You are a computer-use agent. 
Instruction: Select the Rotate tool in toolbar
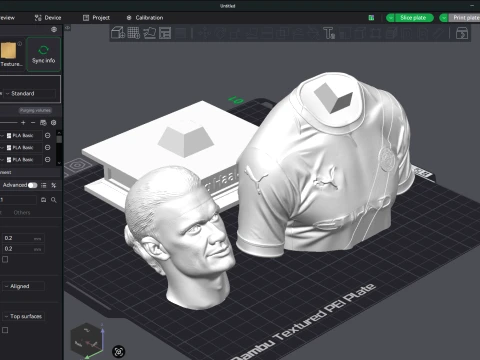(220, 33)
